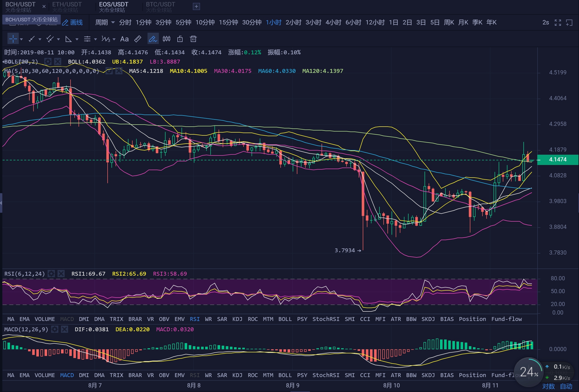579x392 pixels.
Task: Select the 周K weekly interval
Action: 449,23
